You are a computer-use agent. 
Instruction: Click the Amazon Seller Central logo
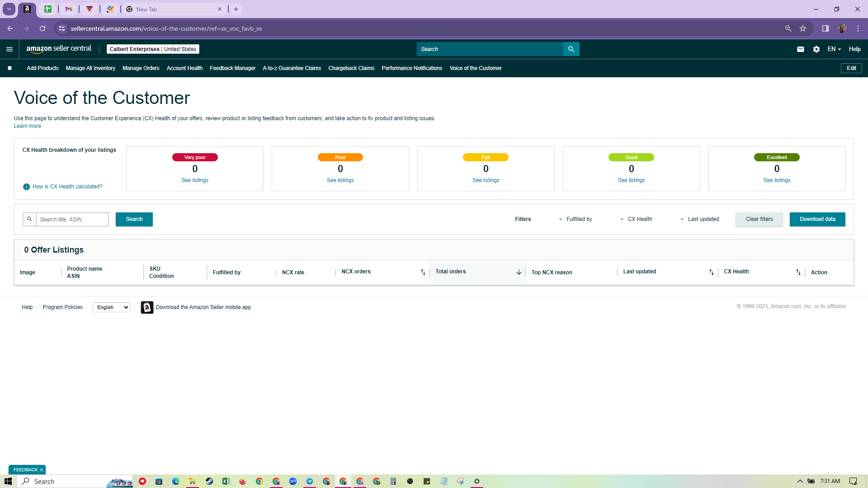click(59, 49)
